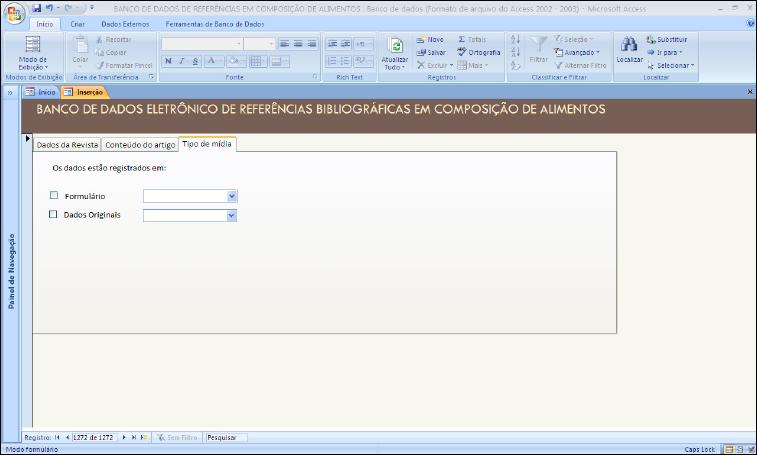
Task: Click the center alignment icon
Action: tap(298, 44)
